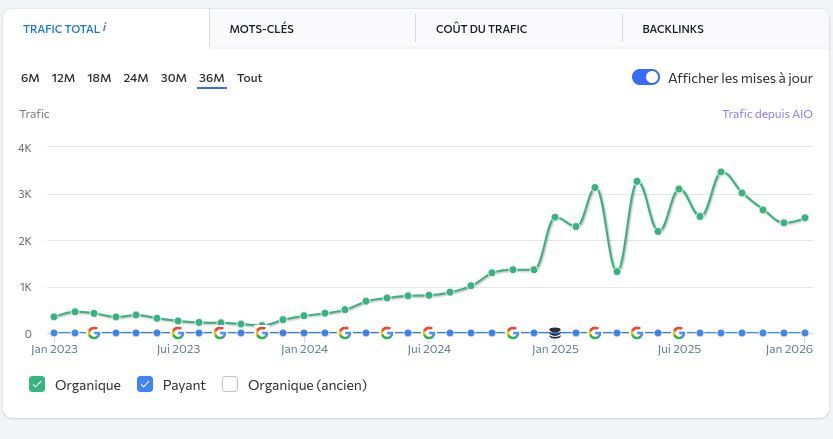Click the Google update icon above Jul 2024
Viewport: 833px width, 439px height.
click(x=429, y=333)
